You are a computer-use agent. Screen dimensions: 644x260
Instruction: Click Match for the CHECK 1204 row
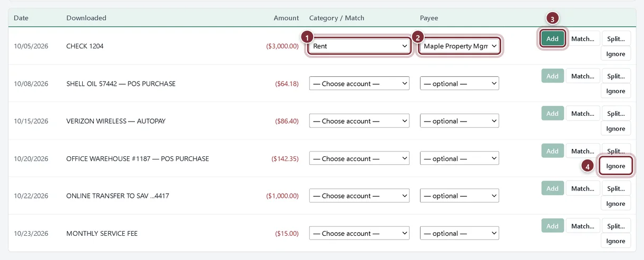click(x=583, y=39)
